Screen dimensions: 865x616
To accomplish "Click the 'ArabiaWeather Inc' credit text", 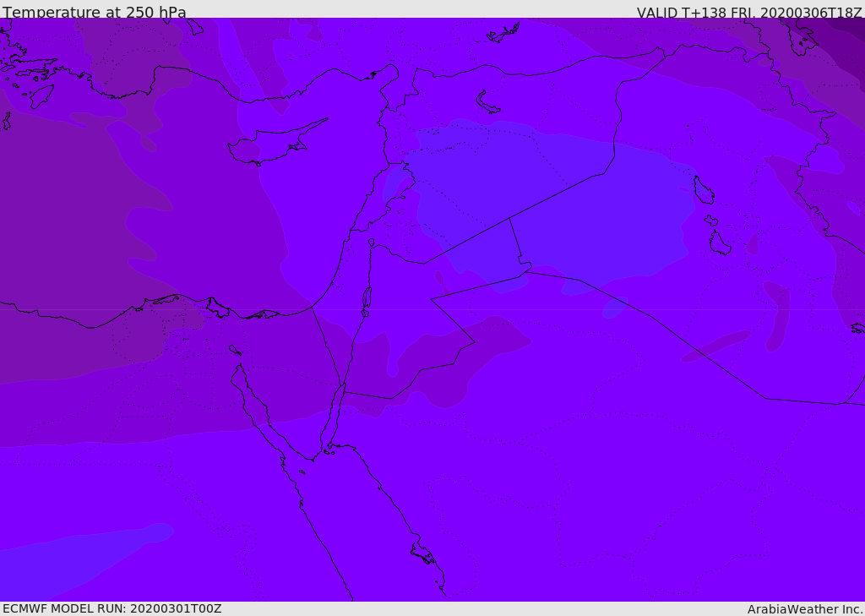I will tap(805, 609).
